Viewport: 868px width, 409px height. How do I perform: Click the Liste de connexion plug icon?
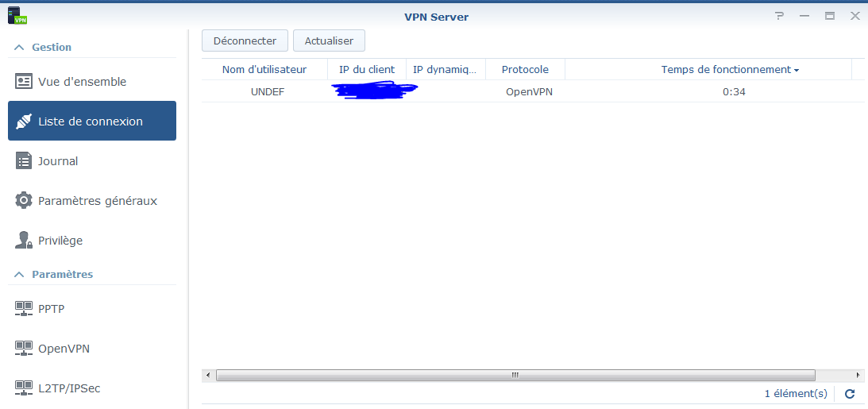(23, 122)
